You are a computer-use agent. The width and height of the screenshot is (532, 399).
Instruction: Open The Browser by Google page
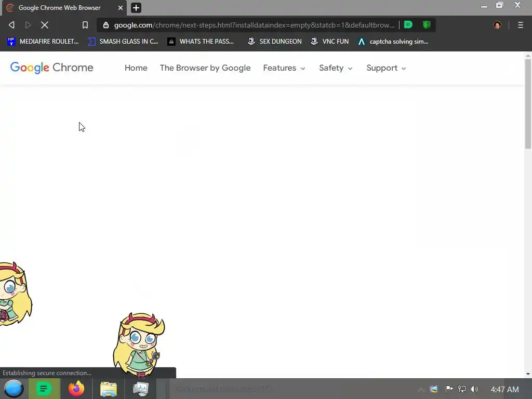pos(205,68)
